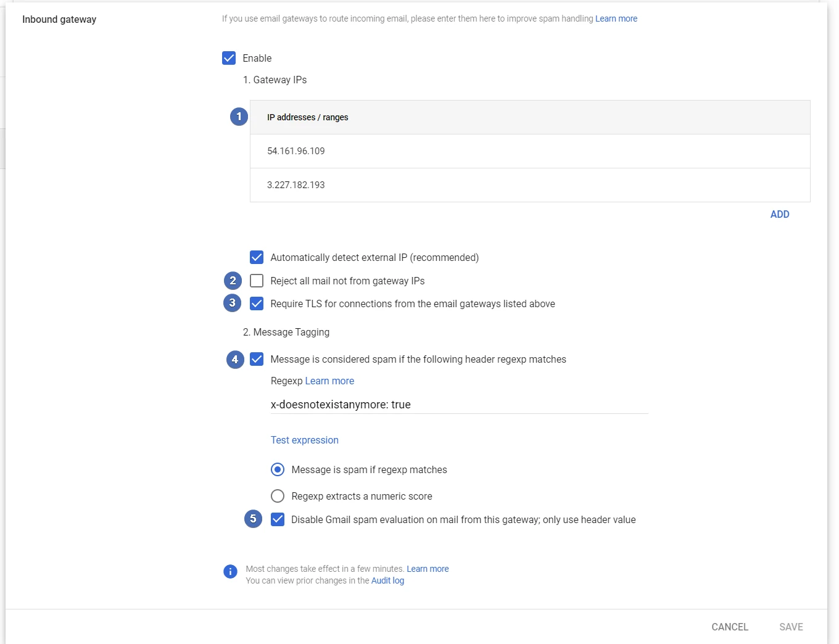Uncheck the Enable inbound gateway checkbox
Screen dimensions: 839x644
click(x=229, y=58)
